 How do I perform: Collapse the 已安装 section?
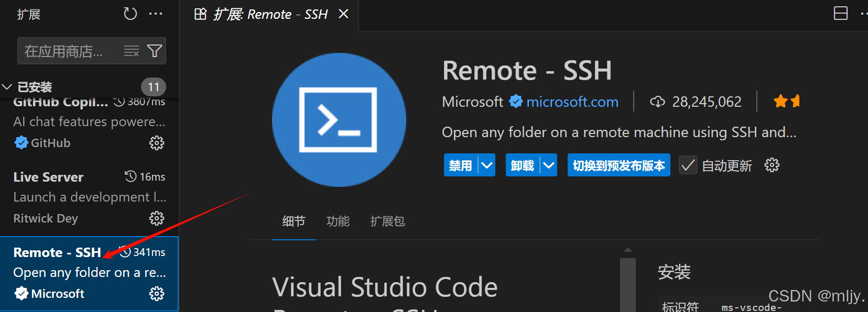(7, 87)
